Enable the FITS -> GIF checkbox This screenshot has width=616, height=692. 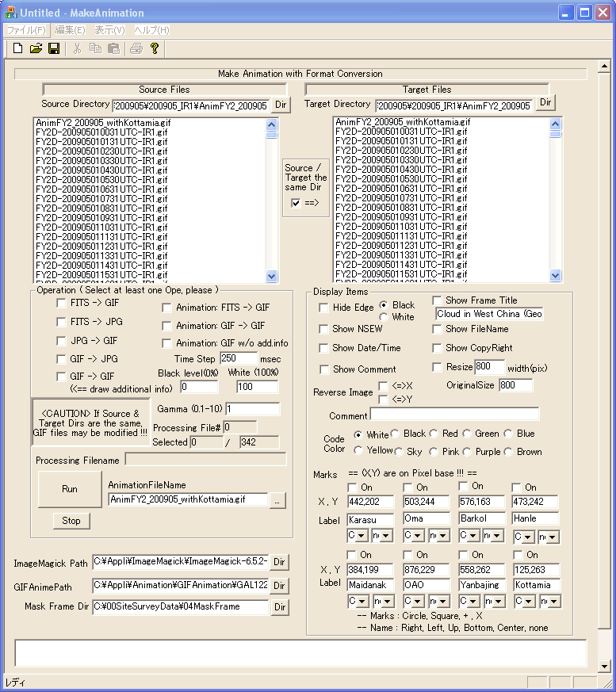pyautogui.click(x=62, y=303)
